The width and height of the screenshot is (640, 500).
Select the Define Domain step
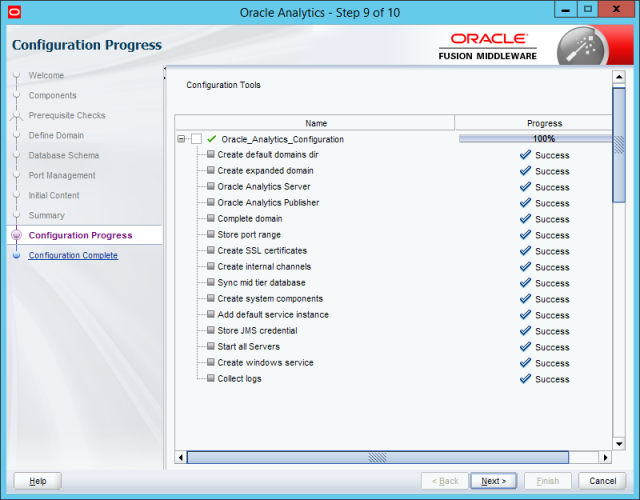point(56,136)
